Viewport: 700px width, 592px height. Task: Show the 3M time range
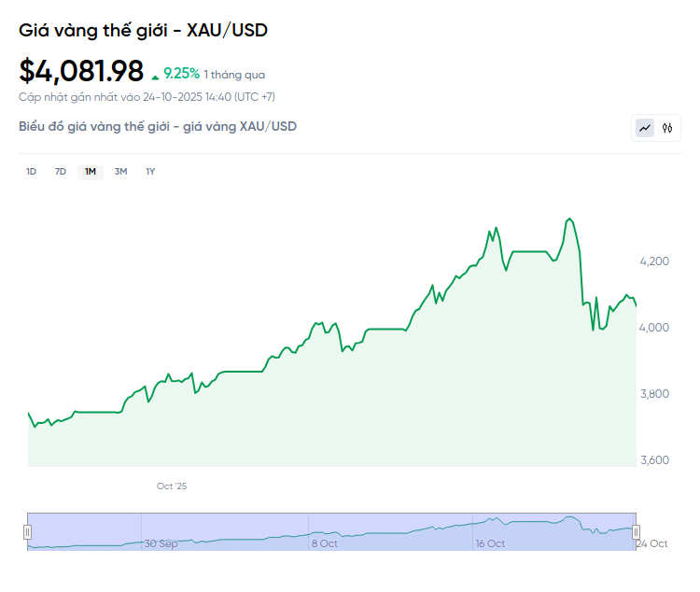[x=120, y=171]
